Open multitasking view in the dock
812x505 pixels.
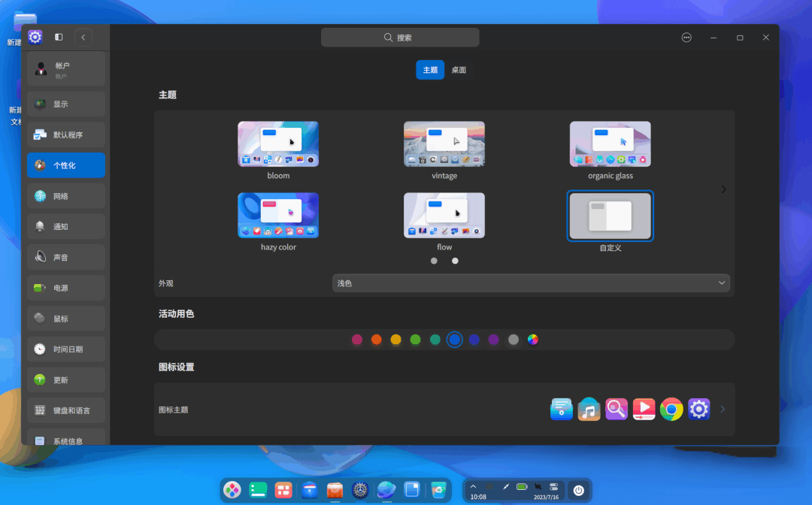point(283,489)
